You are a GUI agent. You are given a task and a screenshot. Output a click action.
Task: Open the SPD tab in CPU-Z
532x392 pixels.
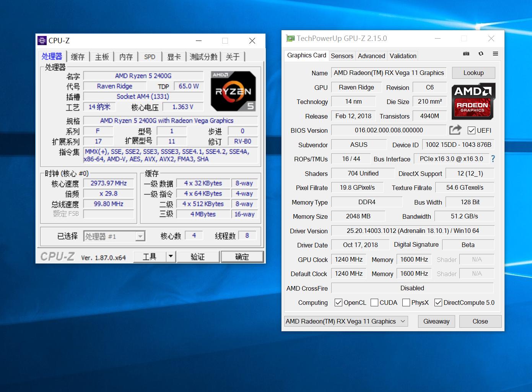point(150,57)
